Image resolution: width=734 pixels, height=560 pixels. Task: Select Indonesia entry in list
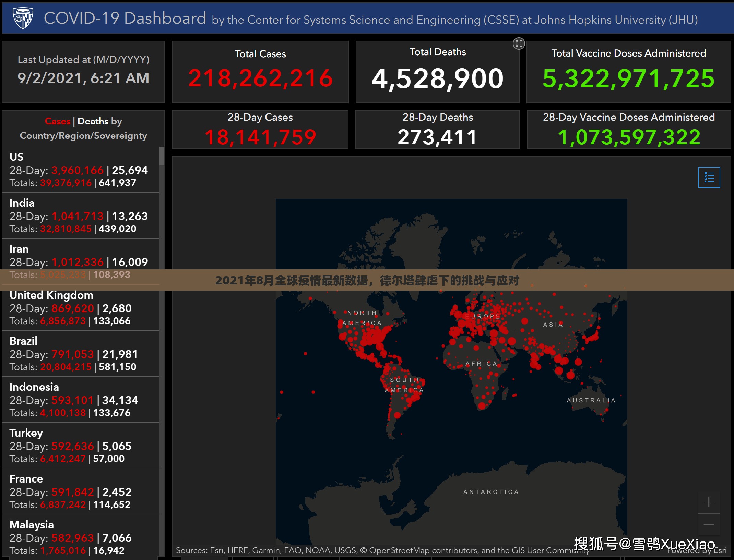(x=34, y=387)
